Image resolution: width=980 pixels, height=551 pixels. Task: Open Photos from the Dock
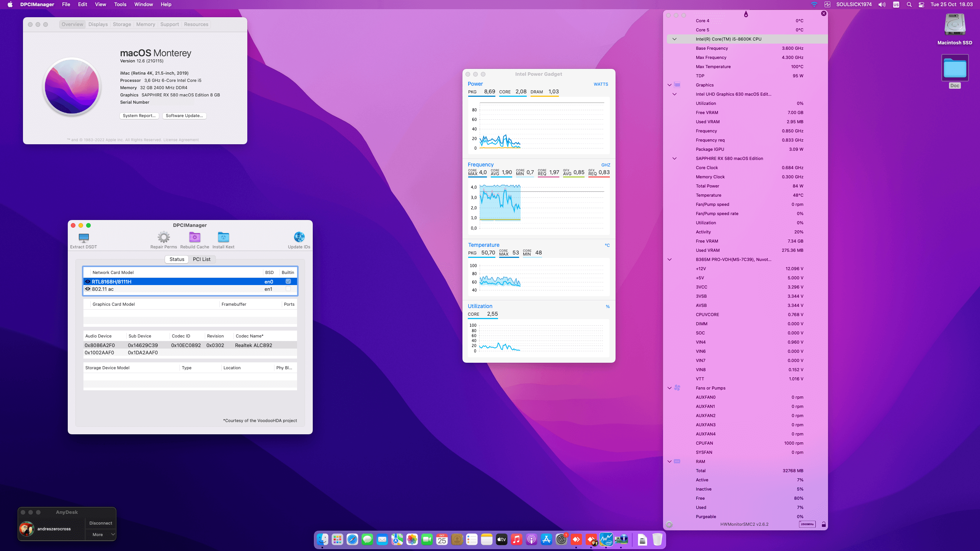[x=412, y=540]
